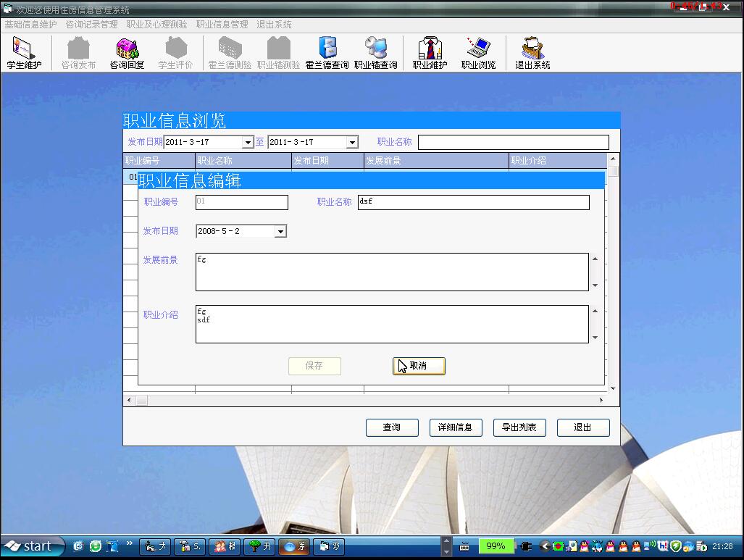Click inside the 发展前景 text area
Screen dimensions: 744x560
click(392, 272)
